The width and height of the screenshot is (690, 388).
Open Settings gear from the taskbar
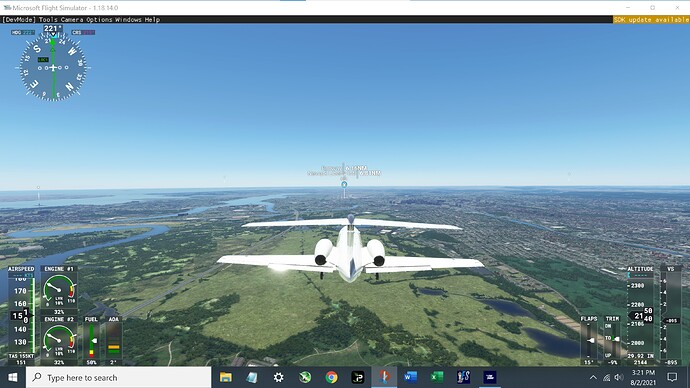point(279,377)
